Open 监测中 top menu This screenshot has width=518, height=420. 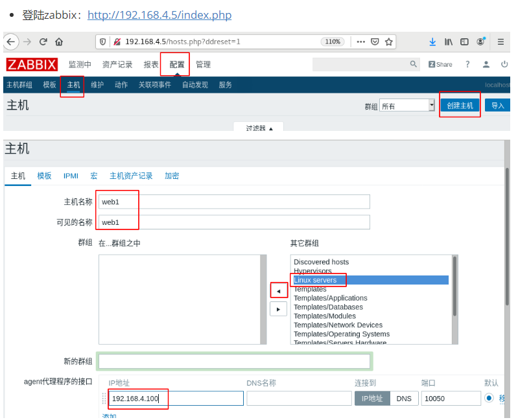80,64
